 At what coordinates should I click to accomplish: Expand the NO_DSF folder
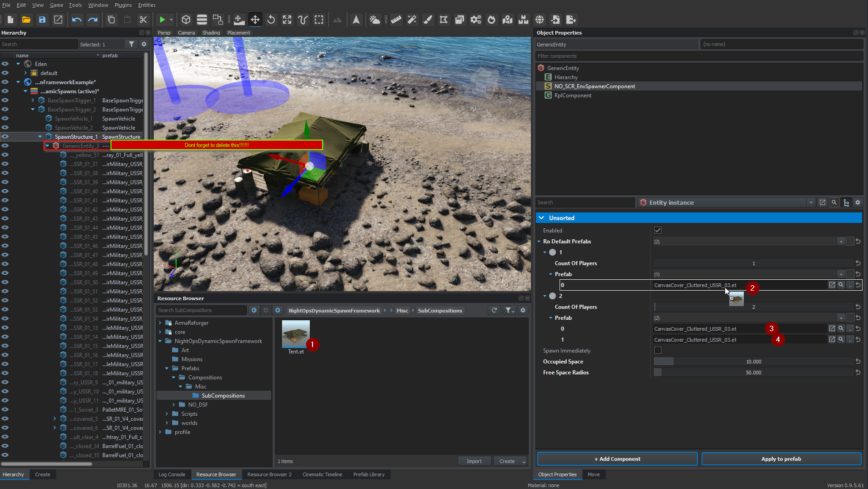174,405
